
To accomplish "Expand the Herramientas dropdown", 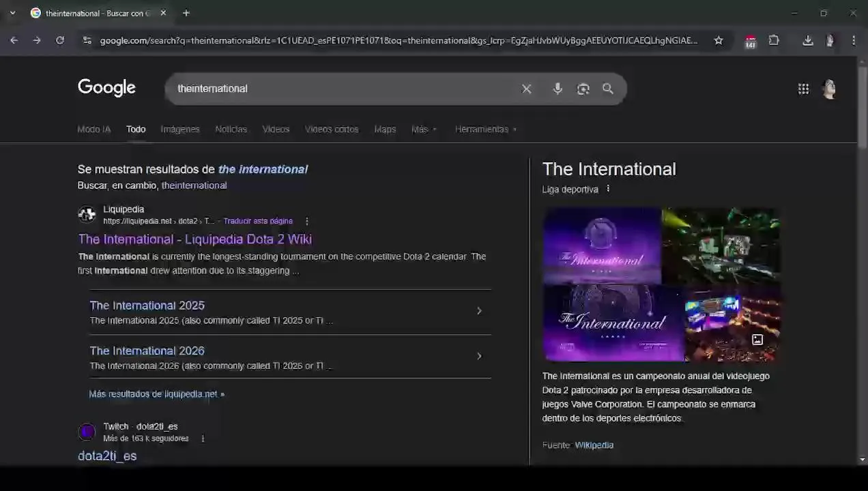I will 486,129.
